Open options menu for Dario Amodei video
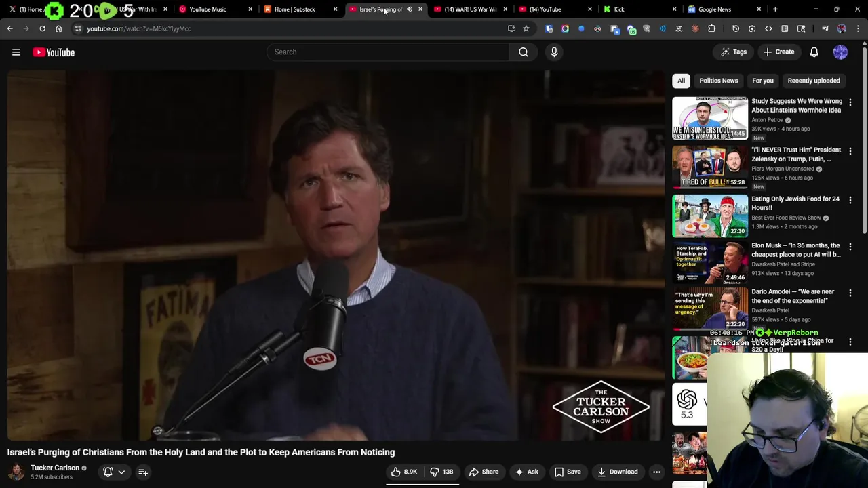Screen dimensions: 868x488 point(850,293)
